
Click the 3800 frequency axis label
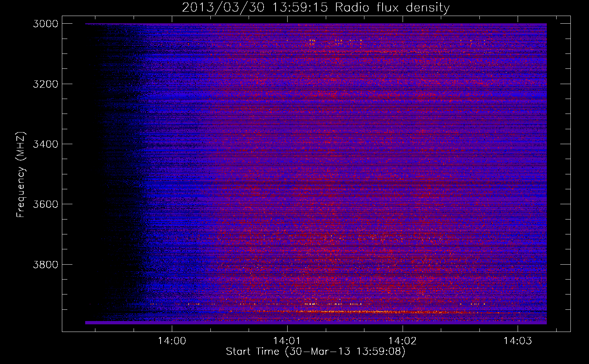tap(46, 264)
